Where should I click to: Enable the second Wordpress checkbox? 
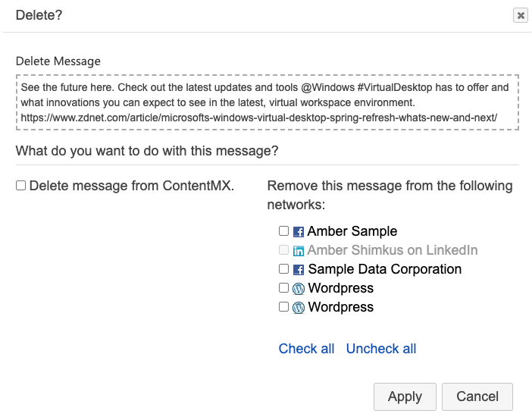coord(283,307)
